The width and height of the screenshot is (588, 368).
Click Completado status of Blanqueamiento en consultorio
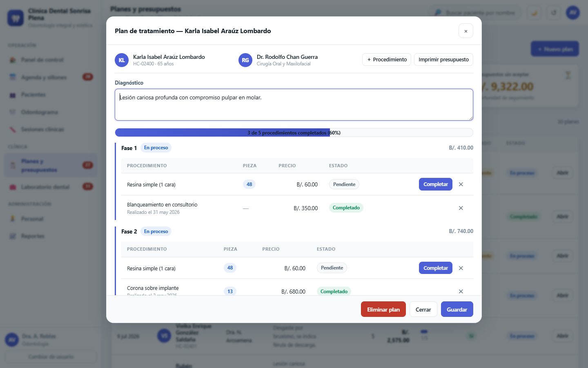click(x=346, y=208)
